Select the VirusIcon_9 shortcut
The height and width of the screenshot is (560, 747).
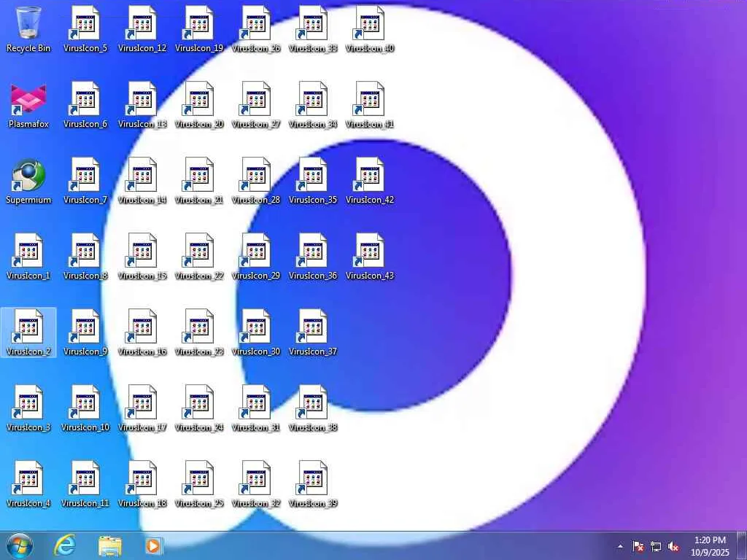pos(85,332)
